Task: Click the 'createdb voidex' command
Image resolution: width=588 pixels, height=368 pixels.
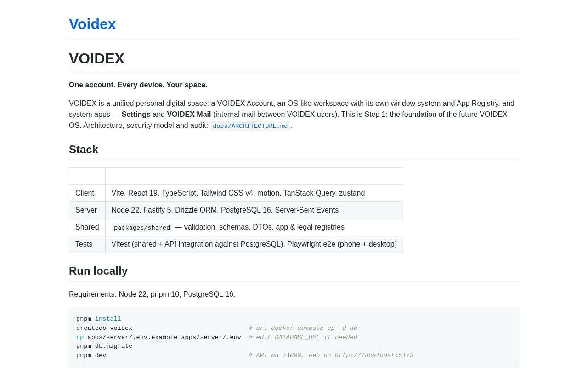Action: point(104,328)
